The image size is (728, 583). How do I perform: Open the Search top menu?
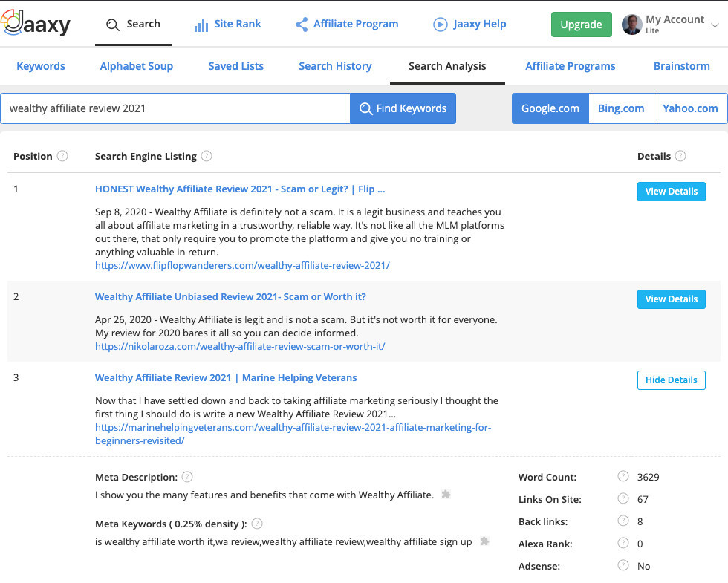pos(133,24)
